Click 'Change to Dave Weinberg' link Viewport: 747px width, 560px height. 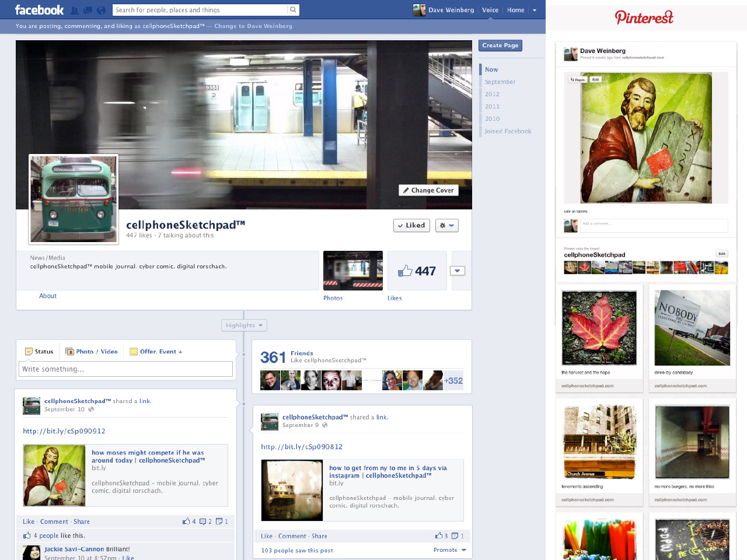point(253,26)
